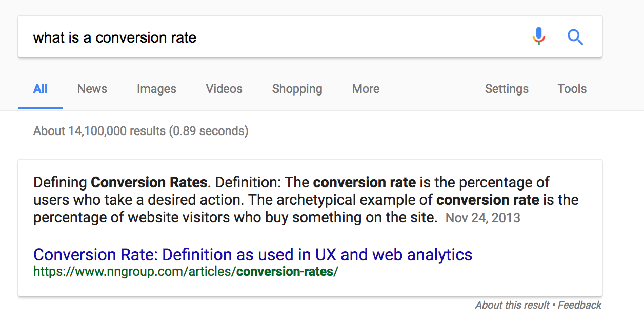This screenshot has width=644, height=323.
Task: Open the Settings dropdown
Action: pos(507,89)
